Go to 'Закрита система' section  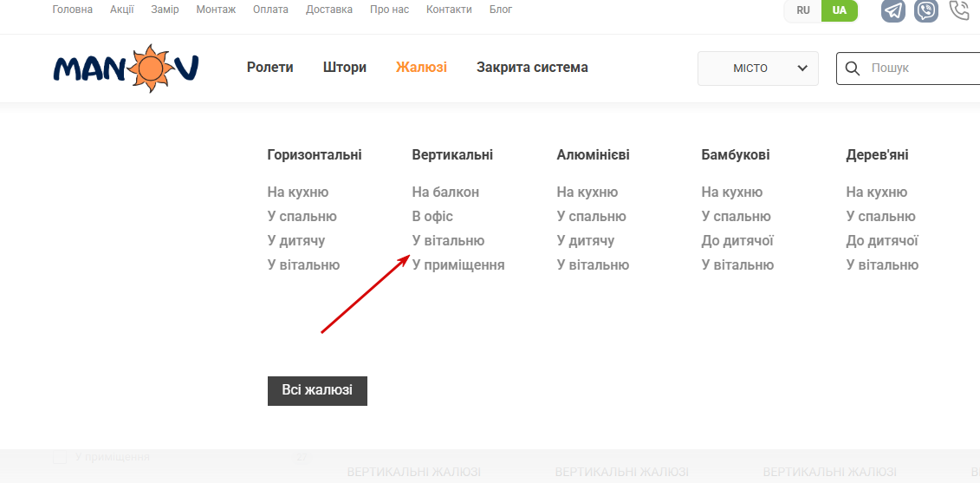pyautogui.click(x=532, y=68)
